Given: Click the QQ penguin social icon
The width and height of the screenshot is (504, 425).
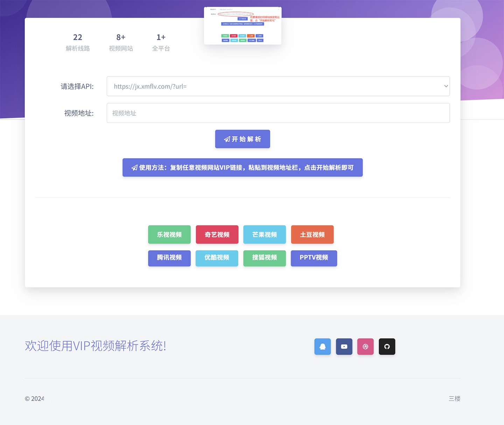Looking at the screenshot, I should click(322, 347).
